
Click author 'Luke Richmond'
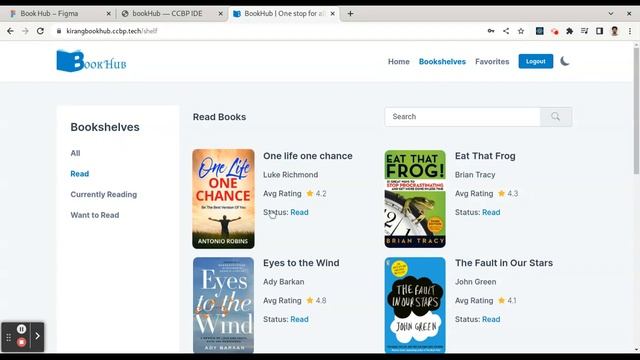click(x=291, y=175)
